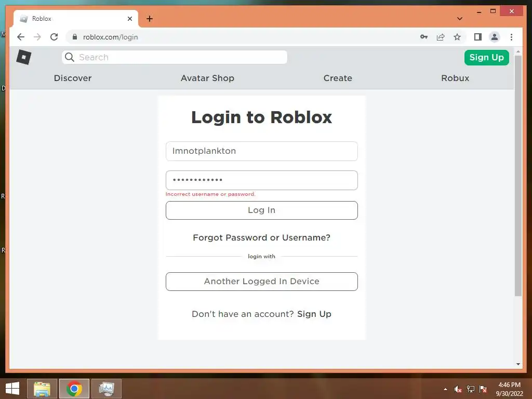Image resolution: width=532 pixels, height=399 pixels.
Task: Open the Discover menu item
Action: 73,78
